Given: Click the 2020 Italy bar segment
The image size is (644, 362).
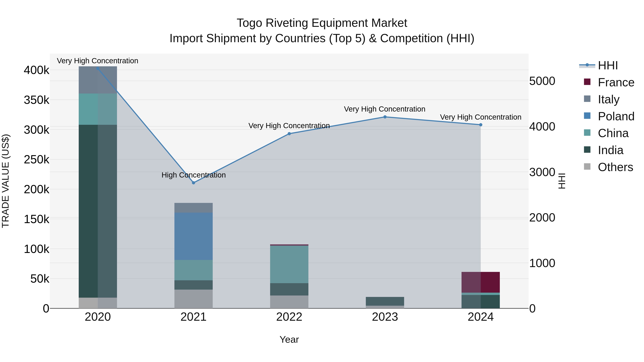Looking at the screenshot, I should pyautogui.click(x=98, y=80).
